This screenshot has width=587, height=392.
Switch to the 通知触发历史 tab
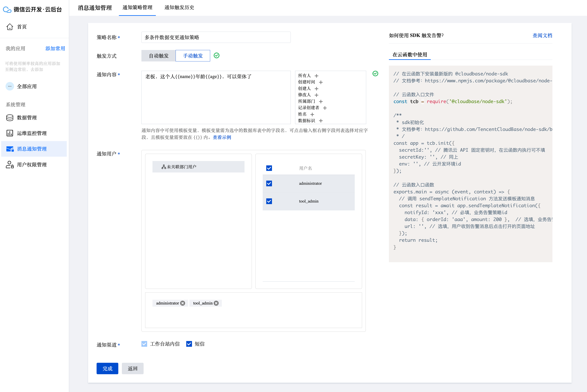tap(179, 8)
